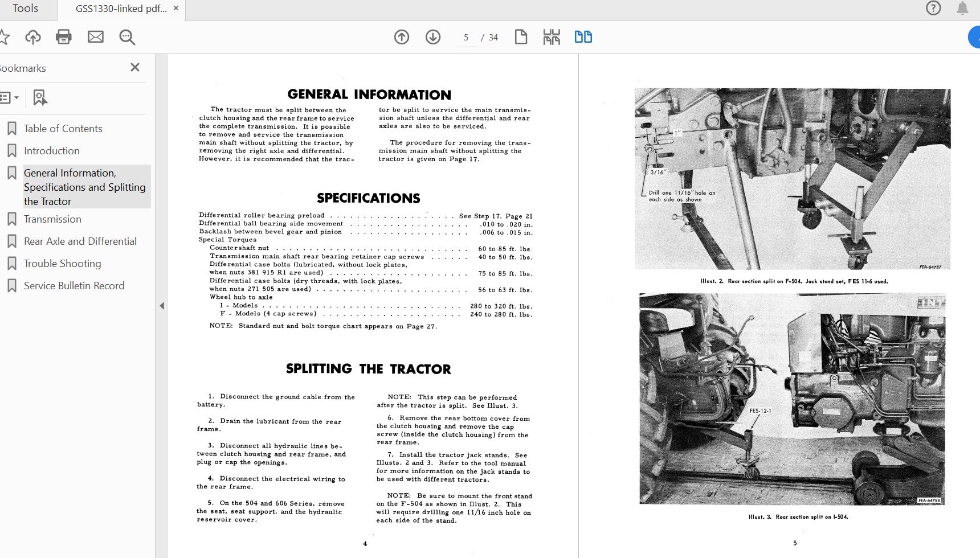Open the Transmission bookmark
Image resolution: width=980 pixels, height=558 pixels.
[x=52, y=219]
